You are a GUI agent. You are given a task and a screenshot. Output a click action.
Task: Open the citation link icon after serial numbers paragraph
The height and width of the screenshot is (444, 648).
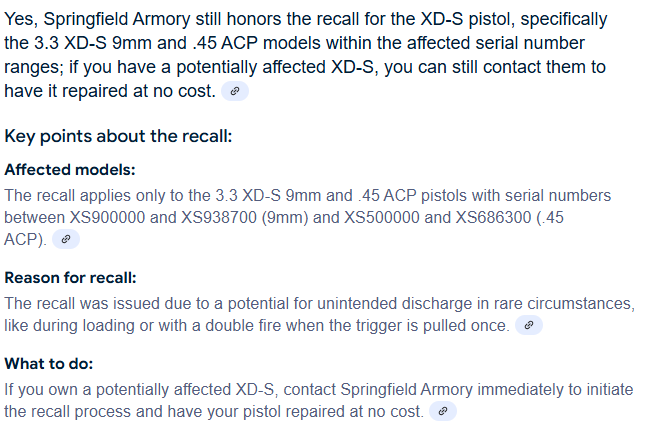[66, 239]
